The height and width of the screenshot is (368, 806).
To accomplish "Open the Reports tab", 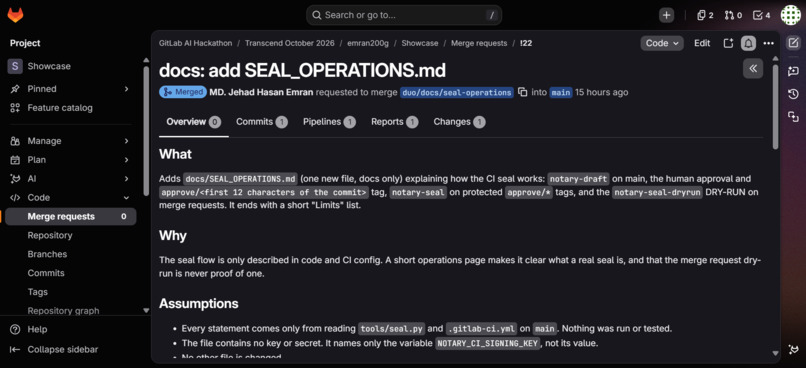I will click(x=394, y=122).
